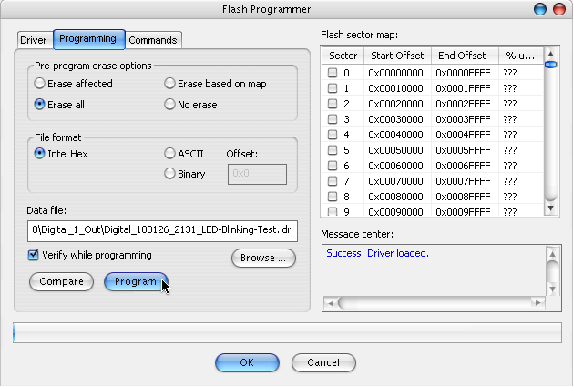Click the Data file path field
Screen dimensions: 574x387
[162, 231]
